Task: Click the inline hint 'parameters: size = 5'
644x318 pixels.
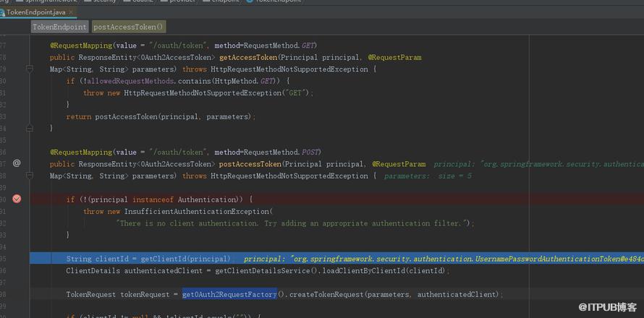Action: (x=428, y=176)
